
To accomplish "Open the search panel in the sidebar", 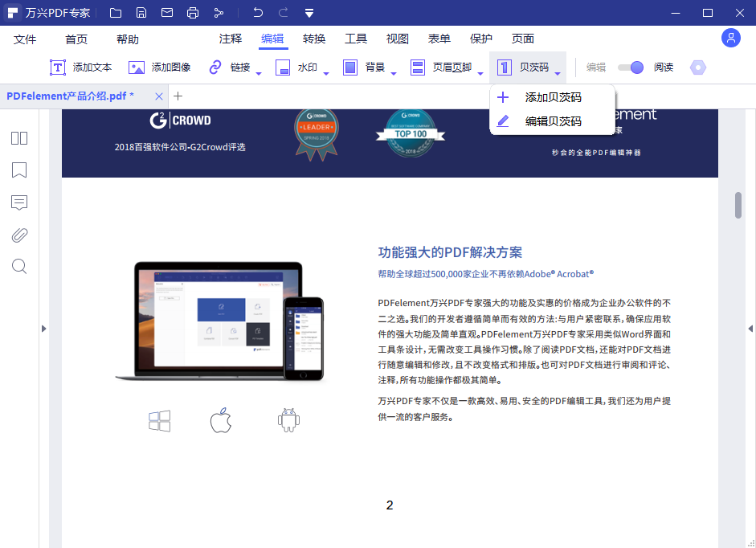I will tap(18, 266).
